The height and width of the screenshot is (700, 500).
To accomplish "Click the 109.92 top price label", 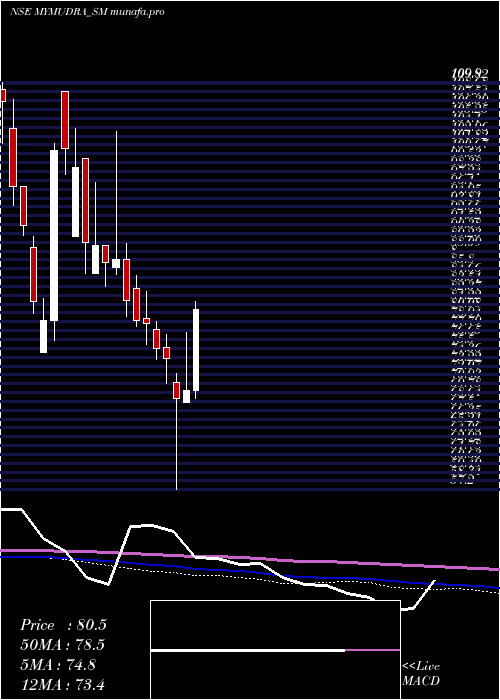I will coord(470,74).
